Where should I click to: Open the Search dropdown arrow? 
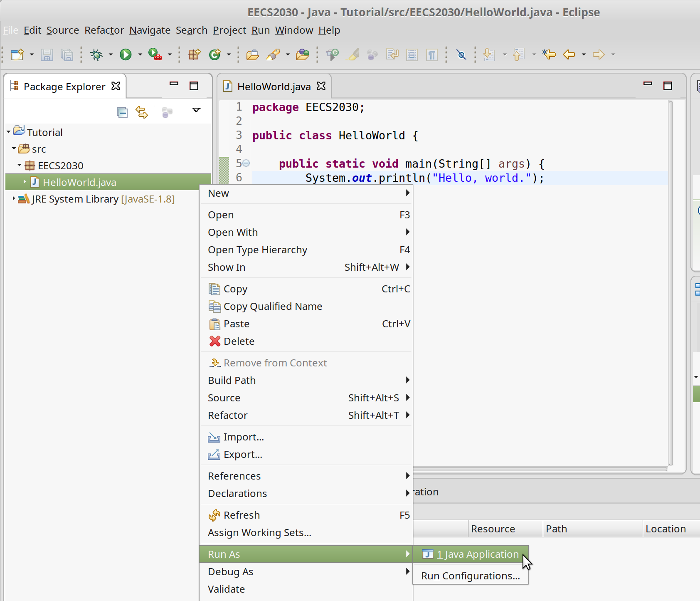[288, 54]
